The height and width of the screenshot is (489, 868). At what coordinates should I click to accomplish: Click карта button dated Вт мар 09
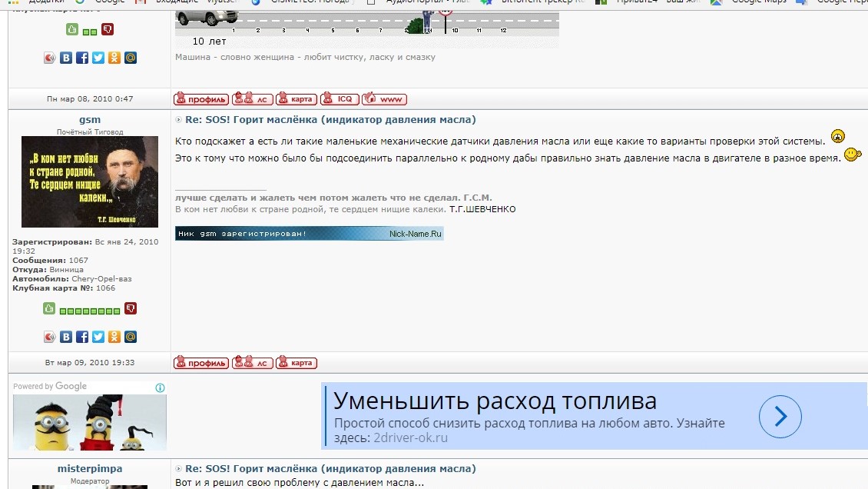[297, 363]
